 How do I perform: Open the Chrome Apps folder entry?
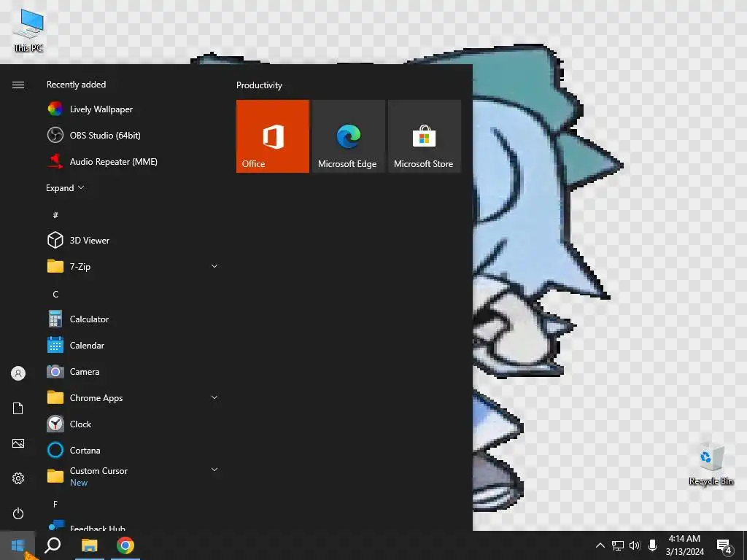[x=133, y=397]
